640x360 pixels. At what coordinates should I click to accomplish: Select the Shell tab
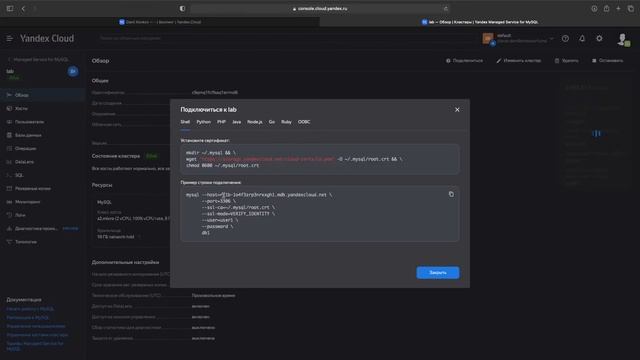pyautogui.click(x=185, y=122)
